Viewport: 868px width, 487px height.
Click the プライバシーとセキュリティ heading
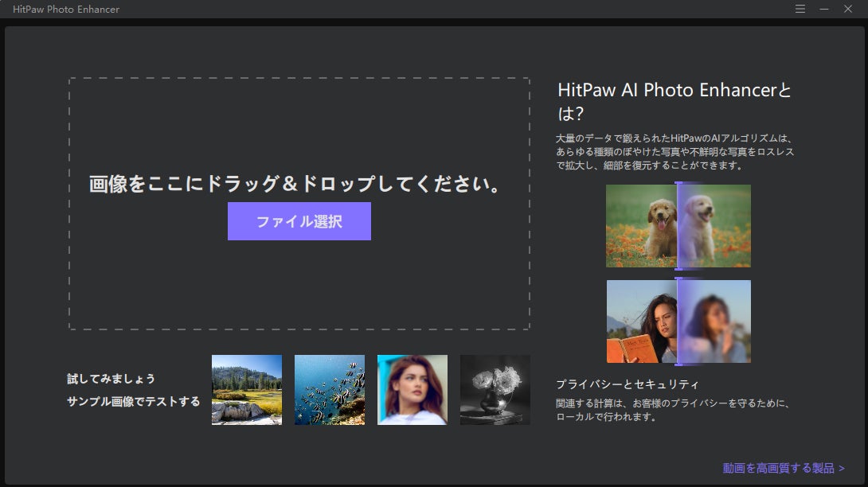pyautogui.click(x=628, y=384)
